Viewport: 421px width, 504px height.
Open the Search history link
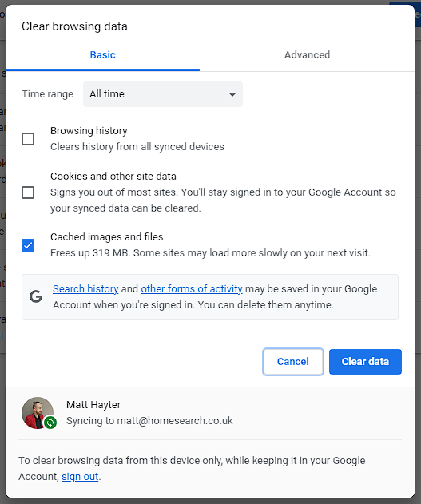85,288
